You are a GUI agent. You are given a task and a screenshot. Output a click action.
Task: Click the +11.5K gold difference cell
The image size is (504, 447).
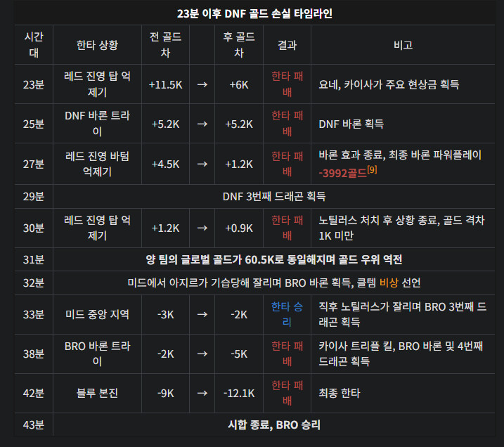pos(165,84)
